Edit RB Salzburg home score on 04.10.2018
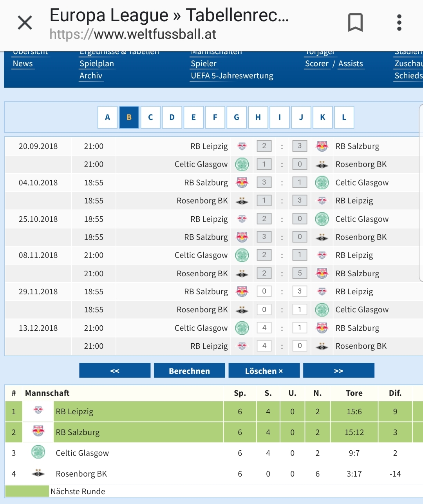423x504 pixels. pos(264,182)
